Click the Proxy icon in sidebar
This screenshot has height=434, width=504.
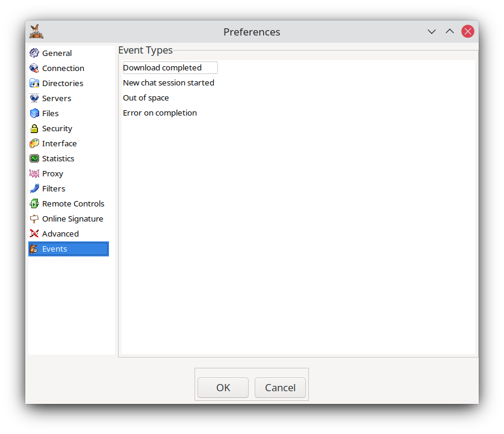pos(34,173)
